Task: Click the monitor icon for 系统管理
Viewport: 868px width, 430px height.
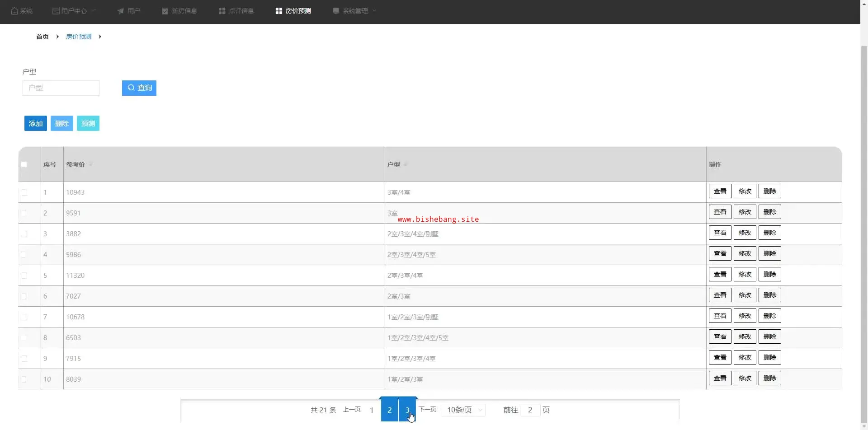Action: (x=336, y=11)
